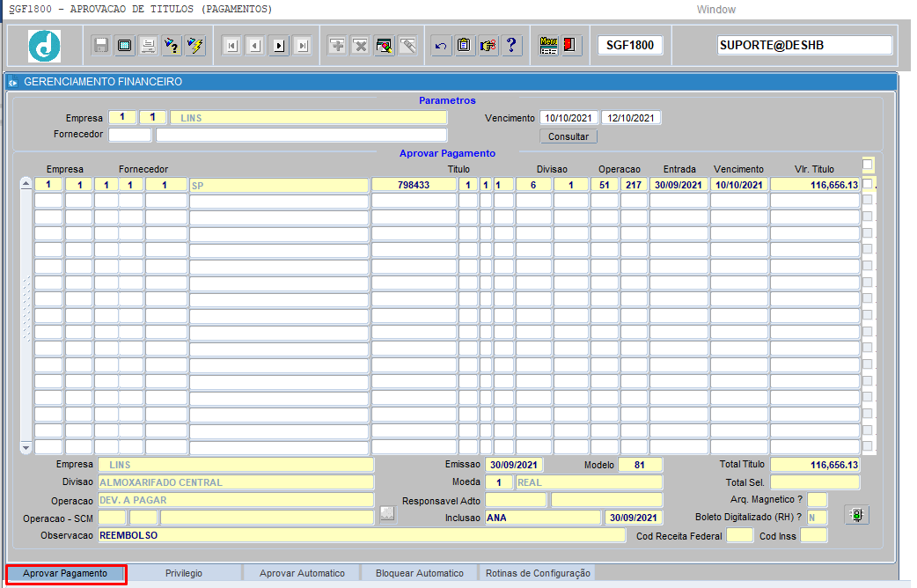Click the Insert Record plus icon
This screenshot has width=917, height=588.
pos(337,46)
